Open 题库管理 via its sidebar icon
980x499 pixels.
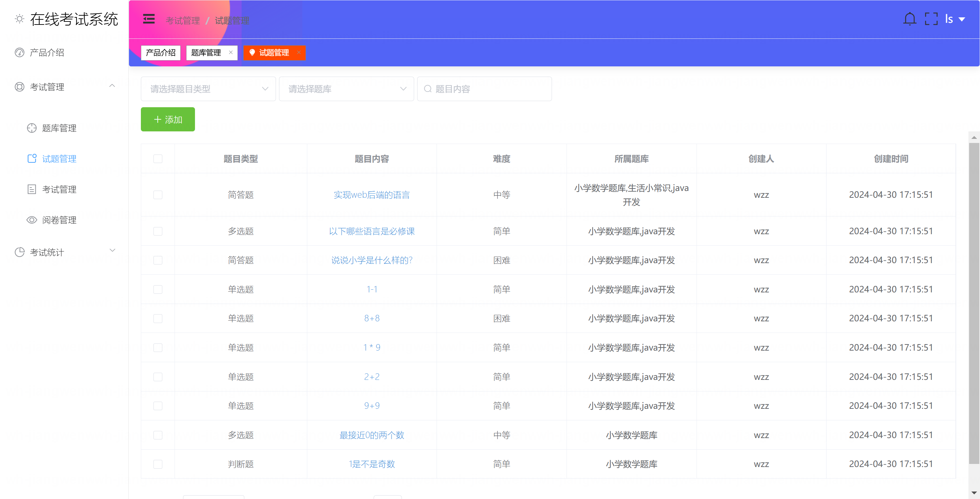(32, 128)
